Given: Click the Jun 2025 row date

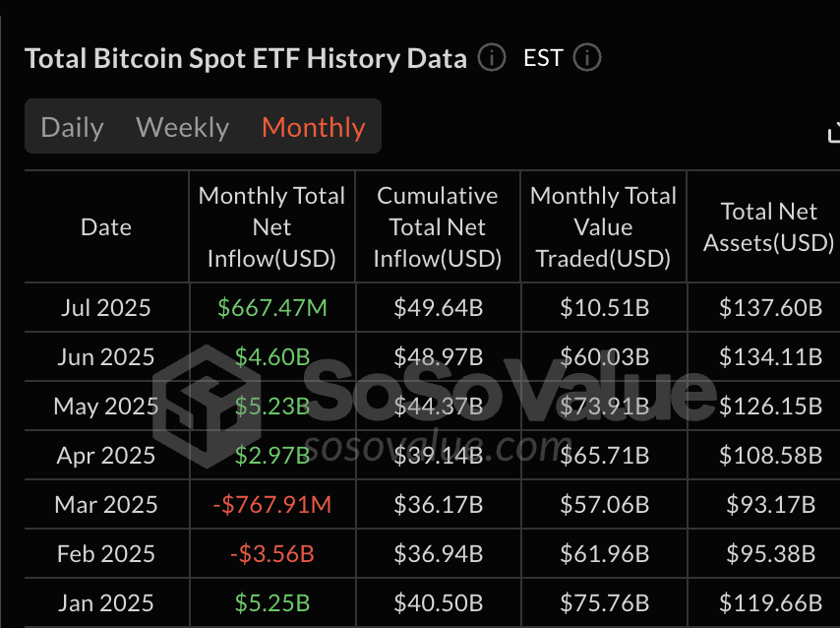Looking at the screenshot, I should point(106,357).
